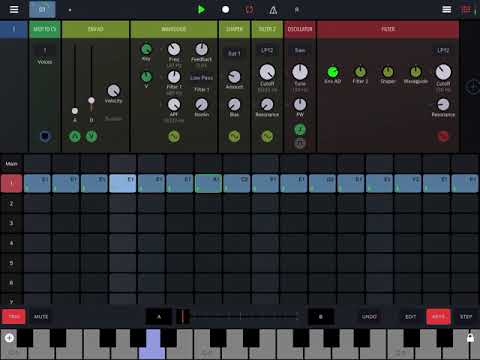Click the Velocity knob in ENV AD
This screenshot has width=480, height=360.
click(x=113, y=90)
